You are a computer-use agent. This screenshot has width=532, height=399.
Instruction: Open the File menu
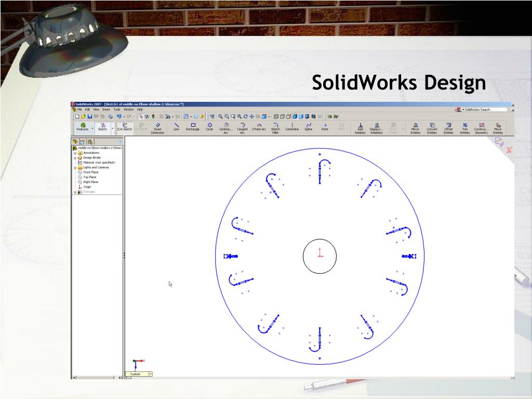(79, 110)
